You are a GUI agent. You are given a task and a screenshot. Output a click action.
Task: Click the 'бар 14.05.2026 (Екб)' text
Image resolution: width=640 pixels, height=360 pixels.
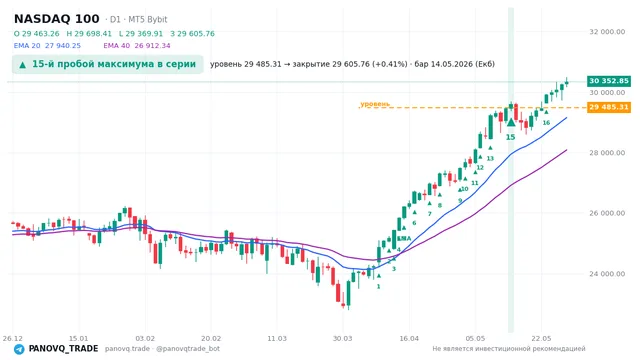tap(455, 64)
